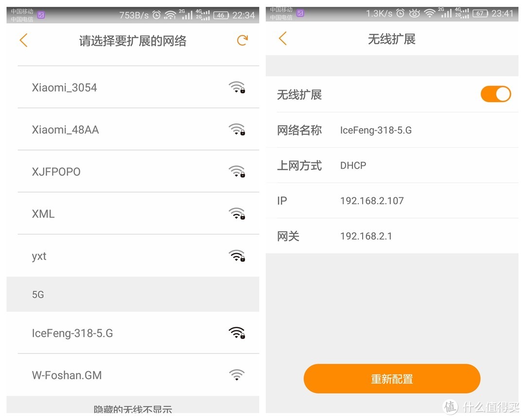Tap the back arrow on the network selection page

pos(23,40)
